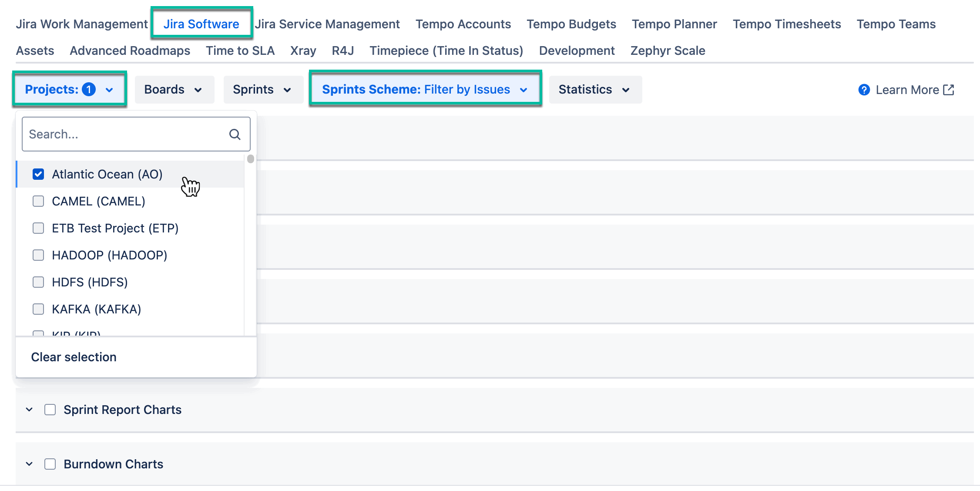Image resolution: width=980 pixels, height=491 pixels.
Task: Check the Sprint Report Charts checkbox
Action: 50,409
